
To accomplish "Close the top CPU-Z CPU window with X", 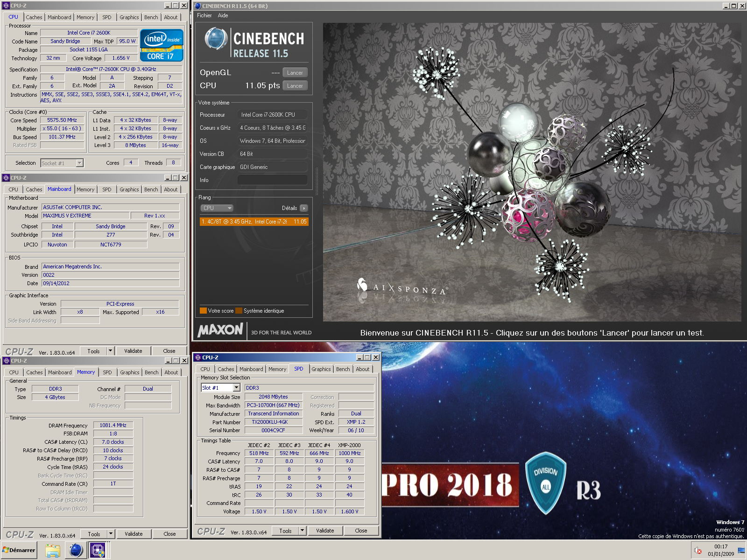I will 184,6.
